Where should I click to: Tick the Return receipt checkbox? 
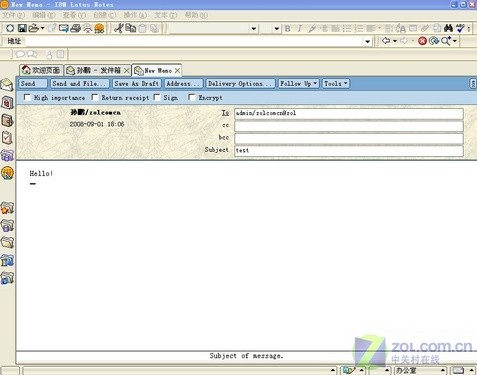[x=95, y=97]
